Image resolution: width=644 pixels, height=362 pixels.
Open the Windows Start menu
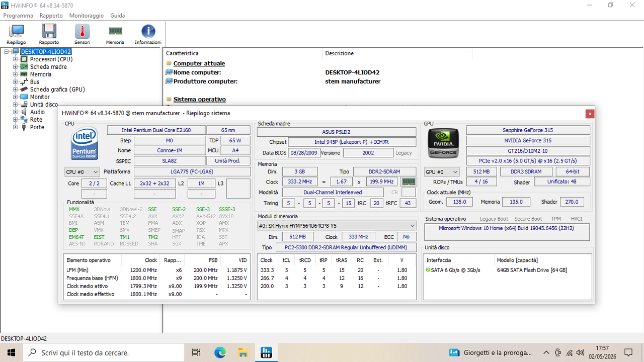(x=11, y=352)
